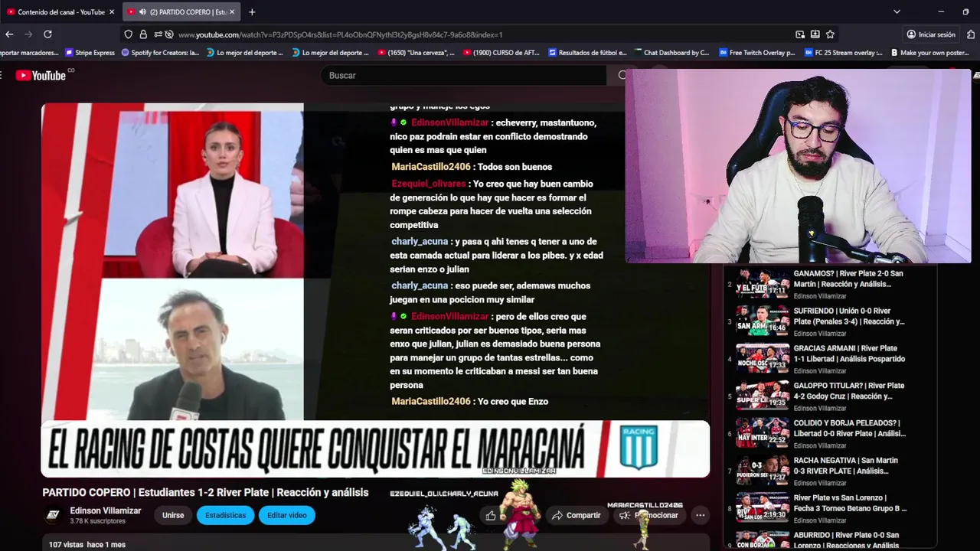Open playlist thumbnail 'GRACIAS ARMANI River Plate 1-1 Libertad'
This screenshot has height=551, width=980.
point(763,358)
